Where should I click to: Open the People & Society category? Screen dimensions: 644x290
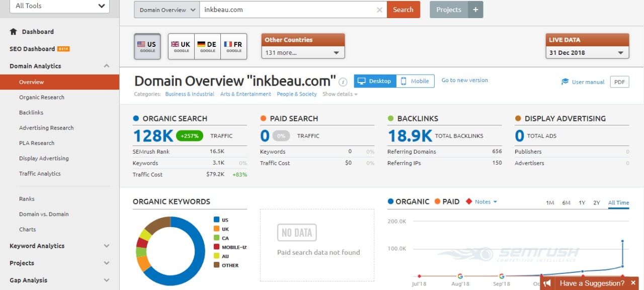[x=297, y=94]
